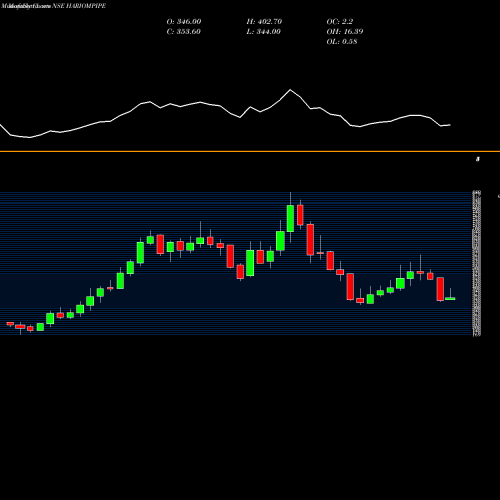Screen dimensions: 500x500
Task: Select the "OC: 2.2" statistic
Action: (x=340, y=21)
